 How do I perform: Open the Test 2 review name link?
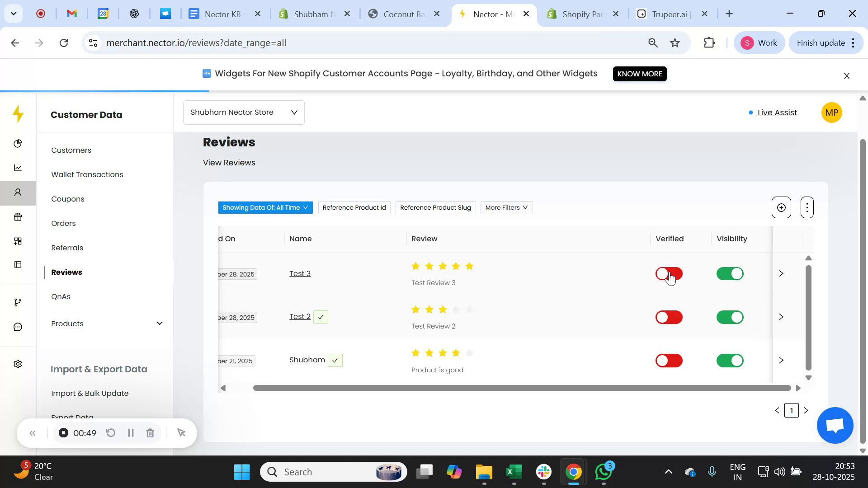point(300,316)
